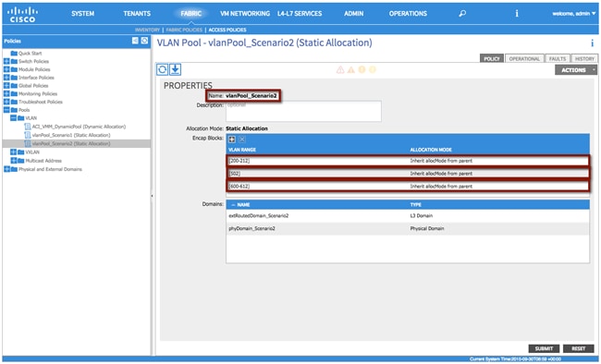Add a new encap block
The image size is (601, 364).
[x=232, y=140]
